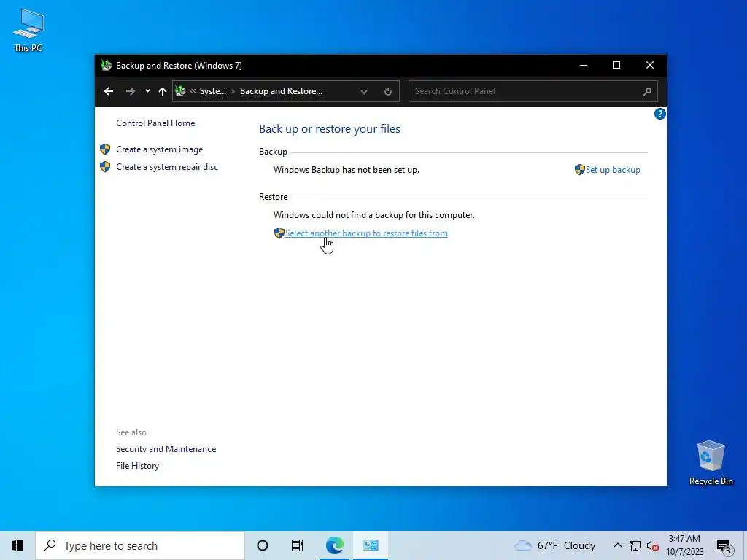Click shield icon beside Set up backup

pos(579,170)
